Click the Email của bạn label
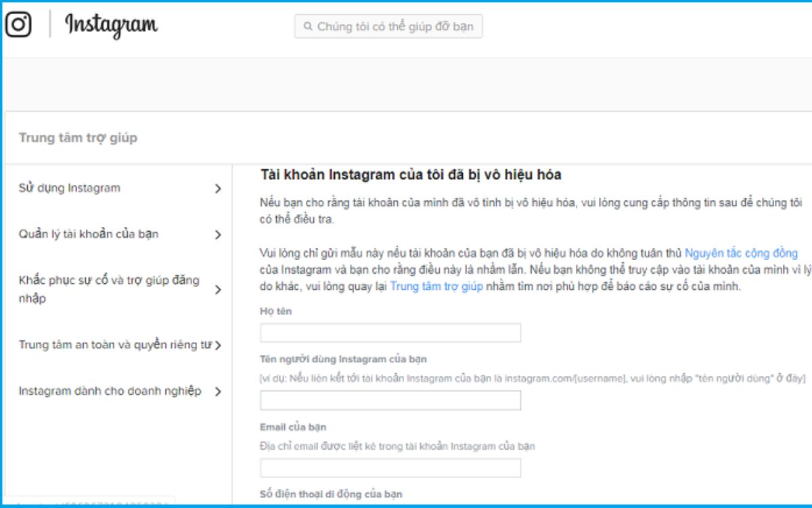This screenshot has width=812, height=508. click(293, 427)
